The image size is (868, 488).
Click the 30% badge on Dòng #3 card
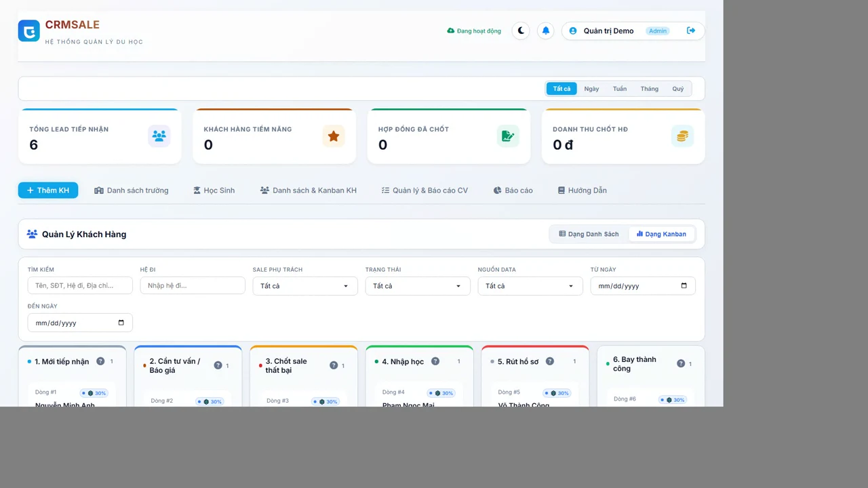[325, 401]
